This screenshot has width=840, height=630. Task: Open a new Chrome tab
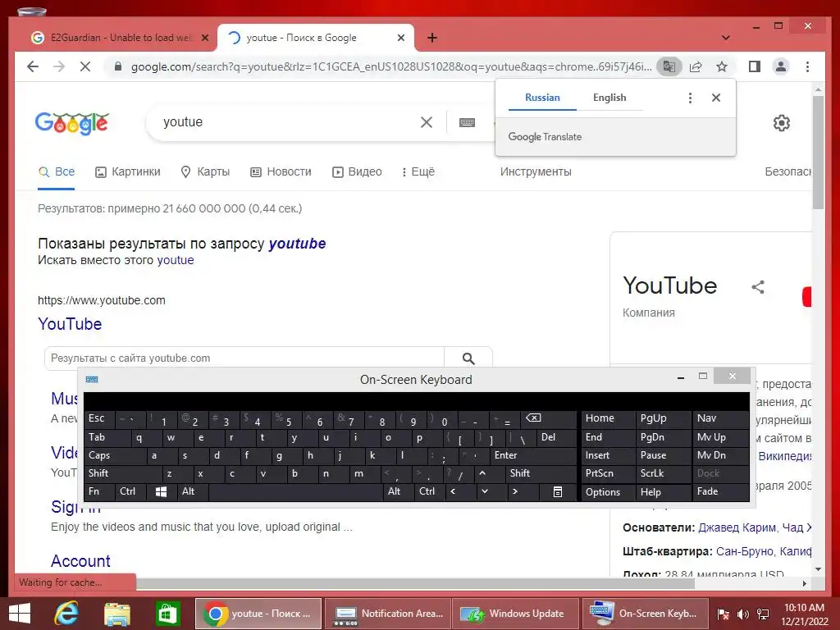(x=432, y=38)
